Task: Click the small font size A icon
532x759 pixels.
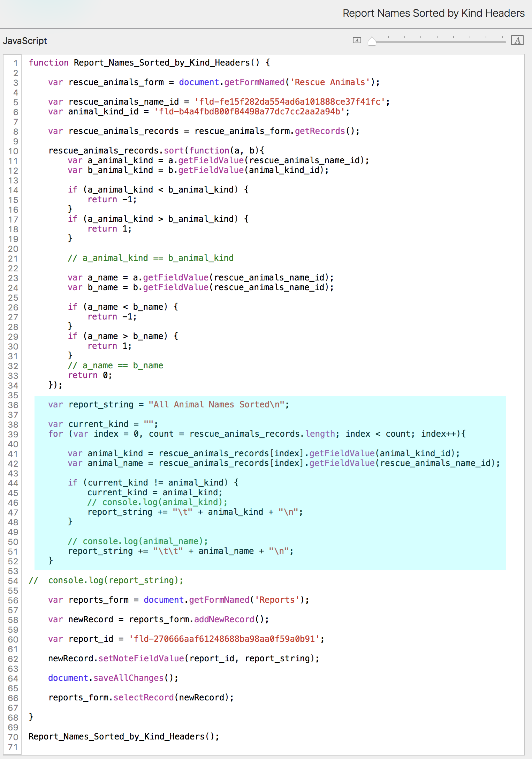Action: coord(357,40)
